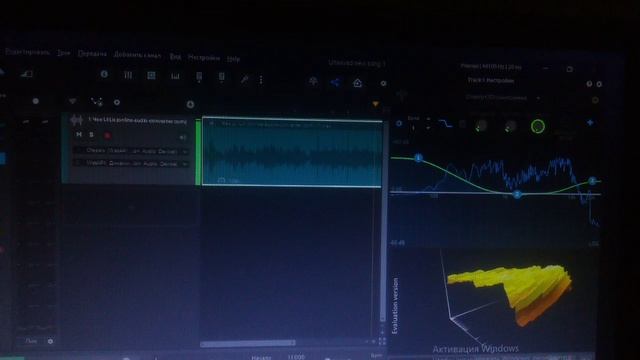Click the grid view toolbar icon
Image resolution: width=640 pixels, height=360 pixels.
151,76
